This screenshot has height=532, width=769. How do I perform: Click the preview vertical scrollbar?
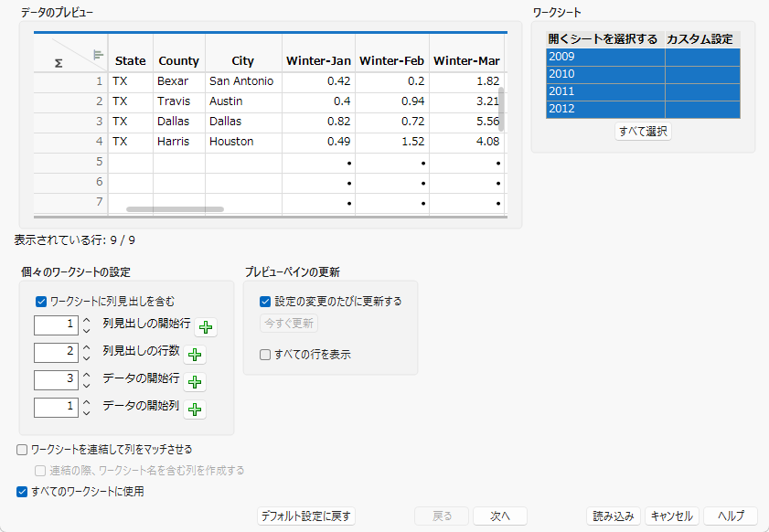click(x=501, y=109)
